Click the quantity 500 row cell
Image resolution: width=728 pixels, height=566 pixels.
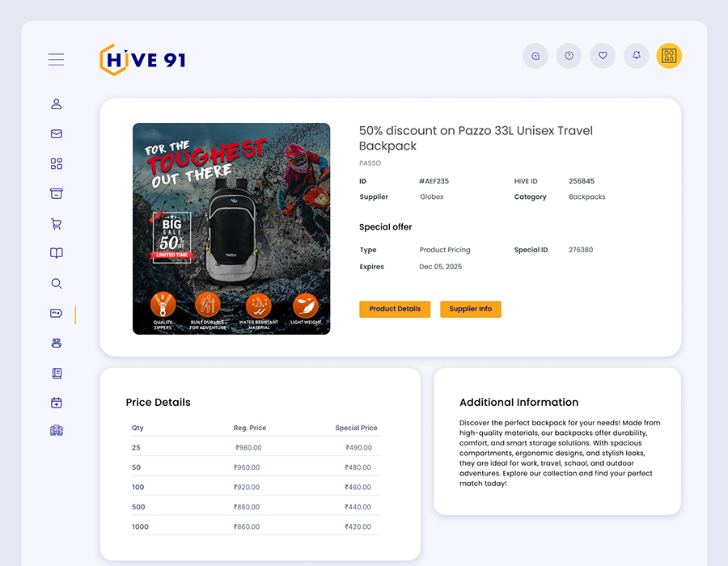coord(138,507)
